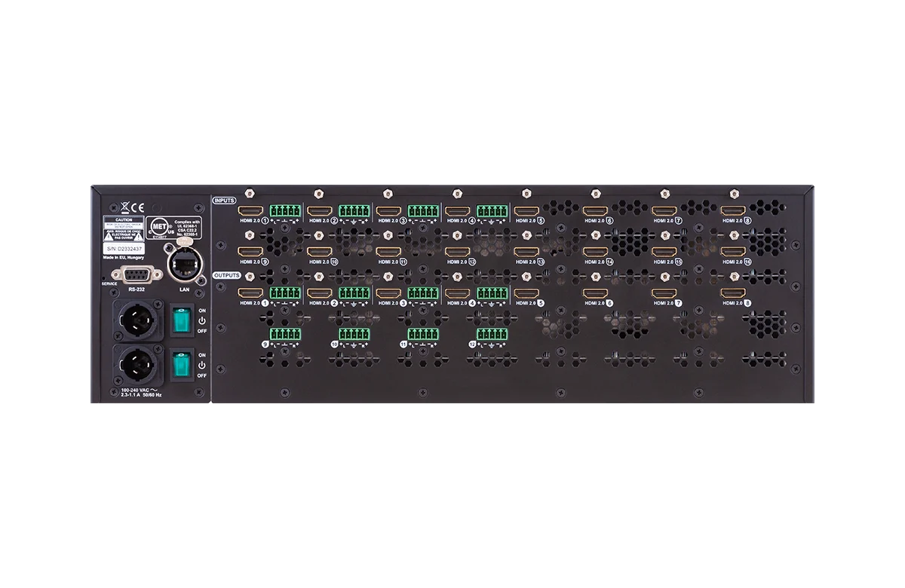905x588 pixels.
Task: Click the lower AC power inlet
Action: 138,365
